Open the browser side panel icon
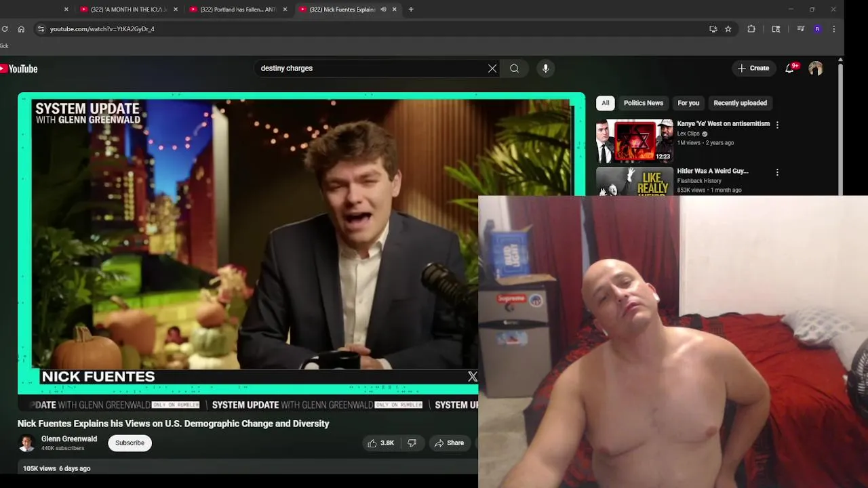This screenshot has height=488, width=868. point(776,29)
